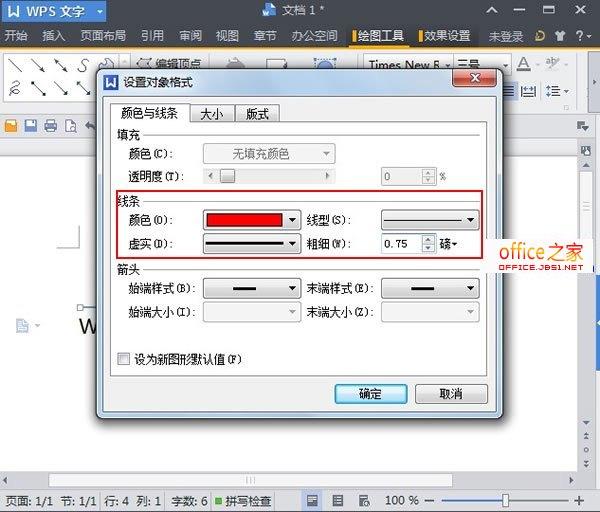Click the 未登录 login link
The image size is (600, 512).
[506, 36]
